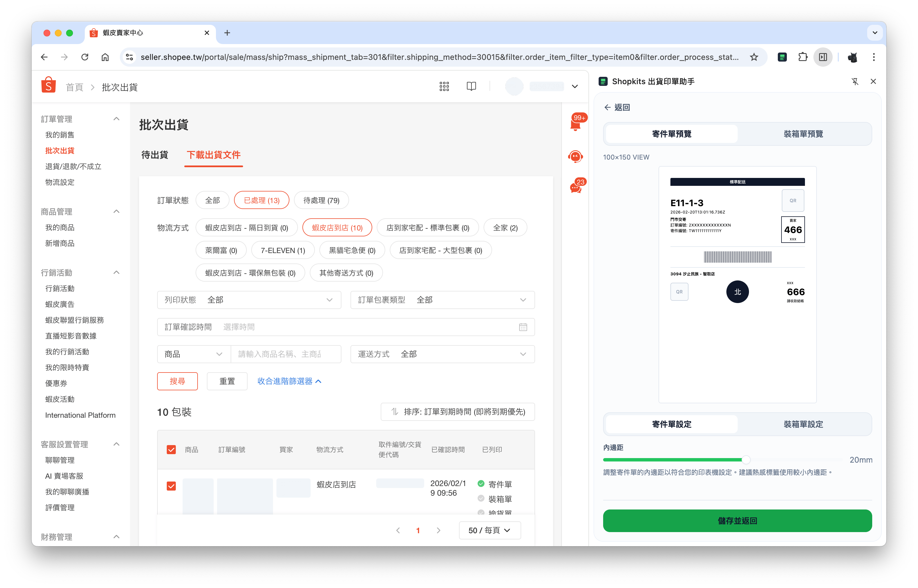This screenshot has height=588, width=918.
Task: Open the Shopkits extension icon in toolbar
Action: click(782, 57)
